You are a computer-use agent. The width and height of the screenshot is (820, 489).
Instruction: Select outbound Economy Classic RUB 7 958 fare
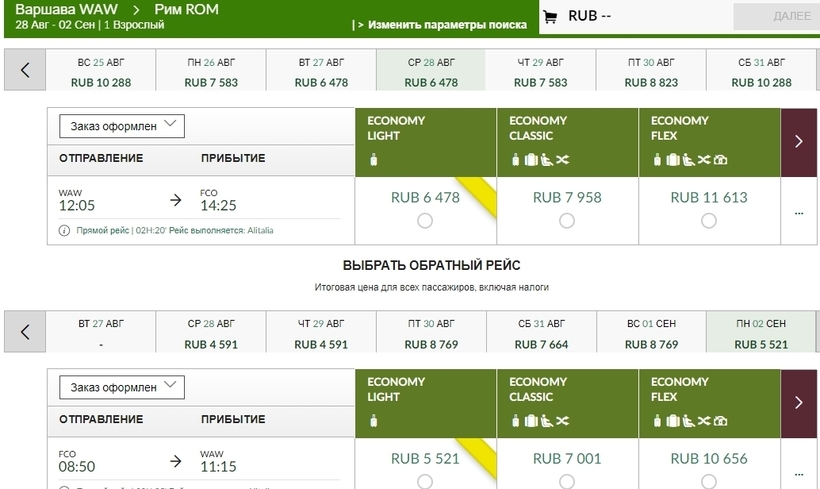567,220
